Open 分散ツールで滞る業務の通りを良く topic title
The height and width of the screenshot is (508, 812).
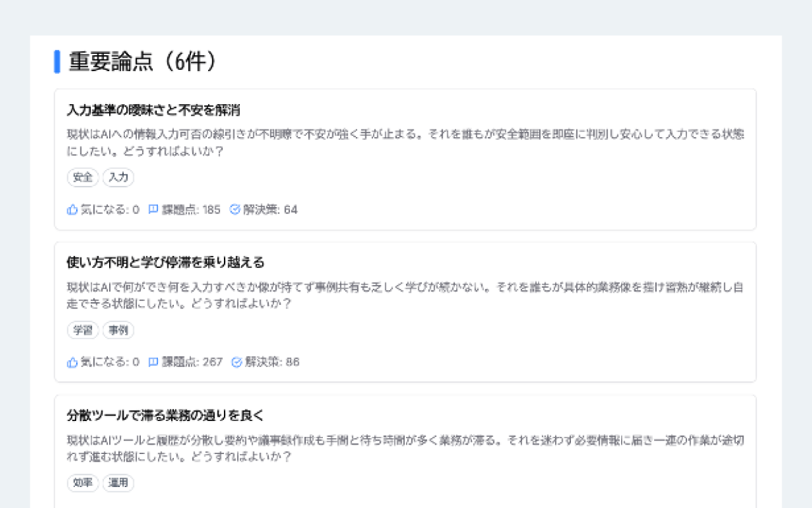165,415
